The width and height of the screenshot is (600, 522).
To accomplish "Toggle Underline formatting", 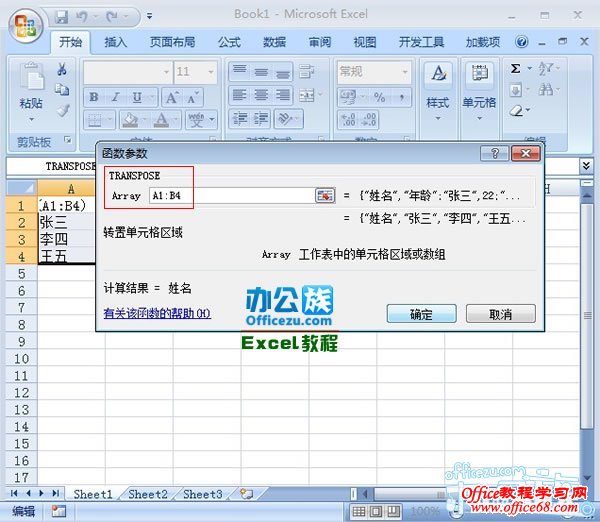I will tap(137, 97).
